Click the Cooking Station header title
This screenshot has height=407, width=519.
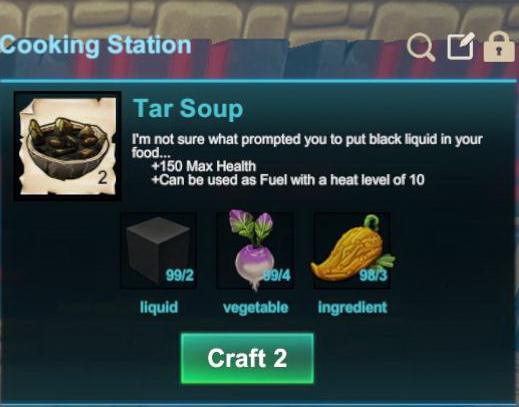[x=96, y=45]
